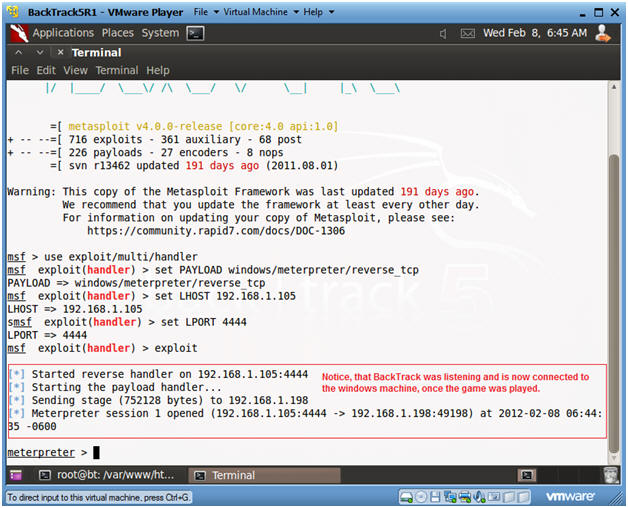Close the Terminal window with its X
This screenshot has width=628, height=508.
coord(60,52)
